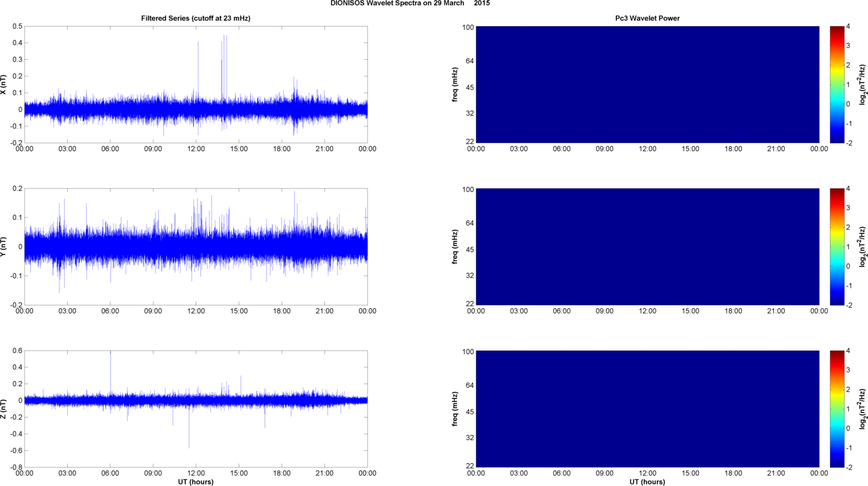868x486 pixels.
Task: Click the colorbar of the Z-row wavelet panel
Action: (x=837, y=409)
